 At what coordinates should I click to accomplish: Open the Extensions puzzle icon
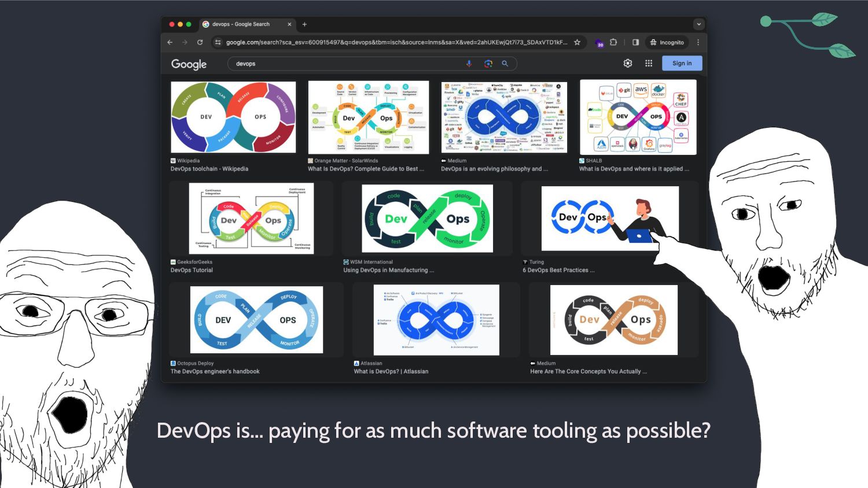pos(613,42)
